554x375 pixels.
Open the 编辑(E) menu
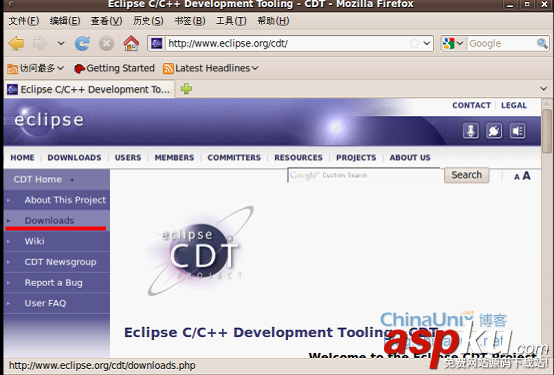point(65,21)
